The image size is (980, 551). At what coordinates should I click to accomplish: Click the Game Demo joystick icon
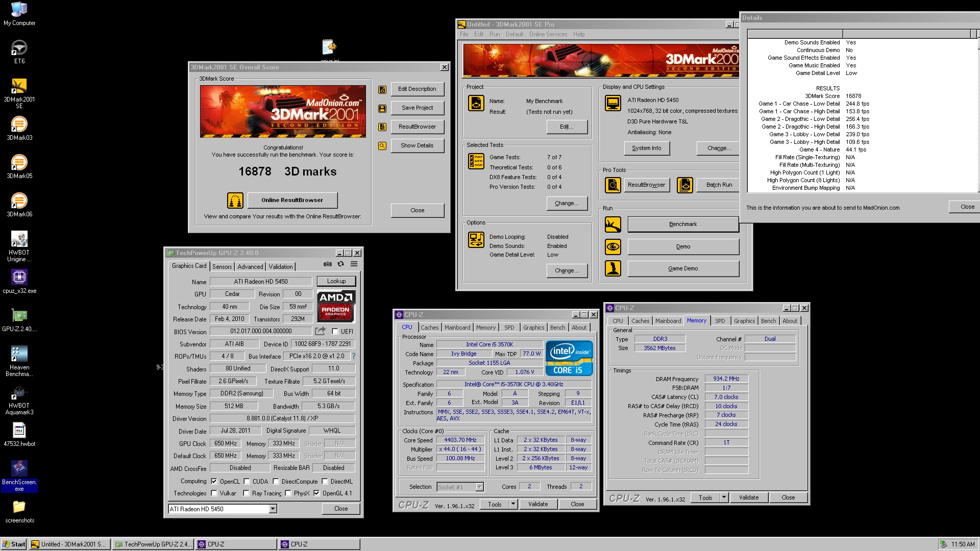coord(613,268)
